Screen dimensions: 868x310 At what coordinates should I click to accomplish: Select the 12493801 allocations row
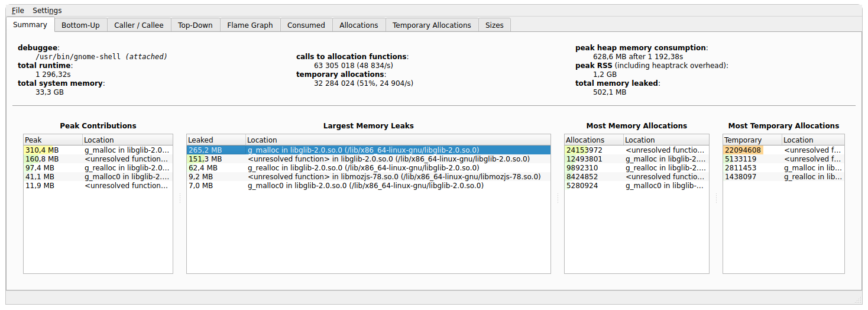pos(637,159)
